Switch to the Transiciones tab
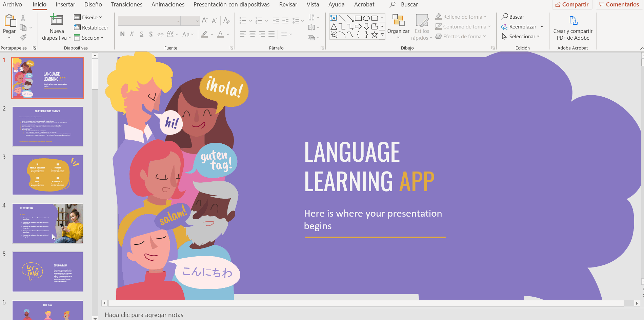Viewport: 644px width, 320px height. tap(127, 4)
